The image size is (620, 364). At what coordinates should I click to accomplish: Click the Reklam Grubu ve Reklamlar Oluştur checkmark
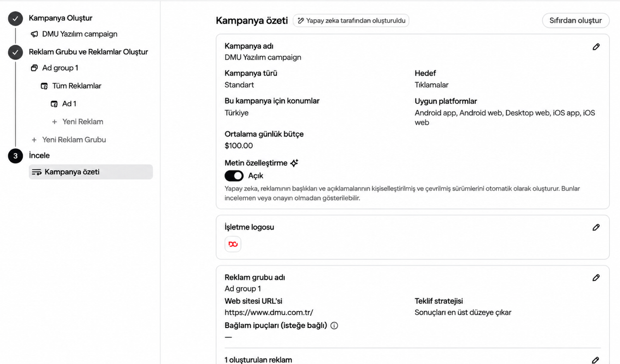(x=15, y=52)
